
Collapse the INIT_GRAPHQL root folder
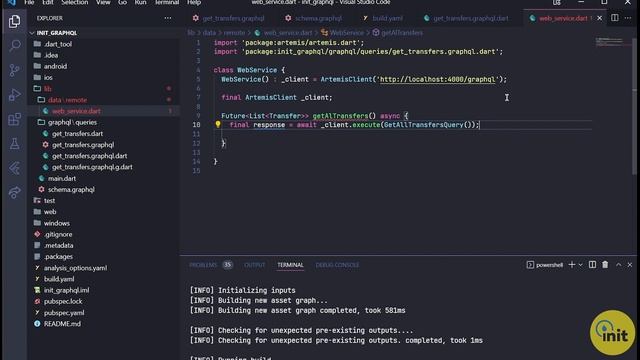(57, 33)
